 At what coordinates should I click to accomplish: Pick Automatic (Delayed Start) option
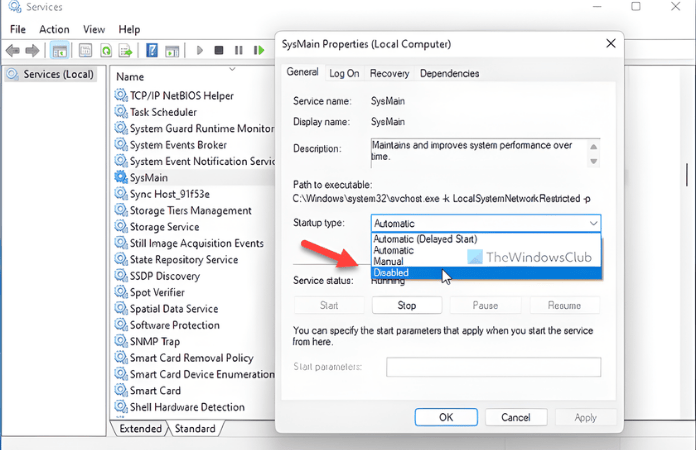tap(425, 239)
